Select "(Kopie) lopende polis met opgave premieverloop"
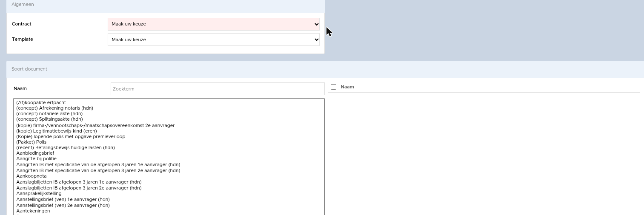The width and height of the screenshot is (644, 215). pyautogui.click(x=169, y=136)
